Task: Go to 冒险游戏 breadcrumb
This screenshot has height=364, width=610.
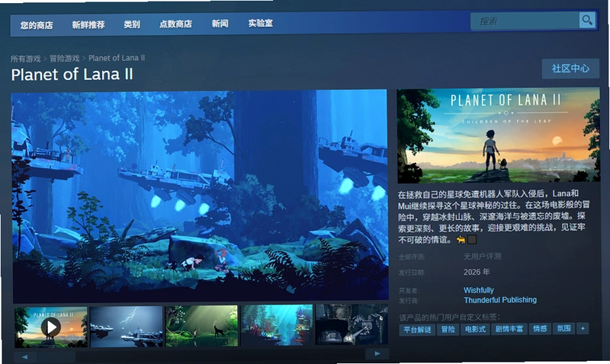Action: pyautogui.click(x=65, y=59)
